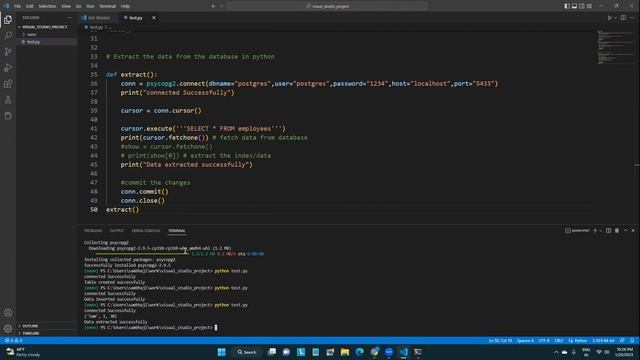
Task: Open the Manage gear icon
Action: tap(8, 329)
